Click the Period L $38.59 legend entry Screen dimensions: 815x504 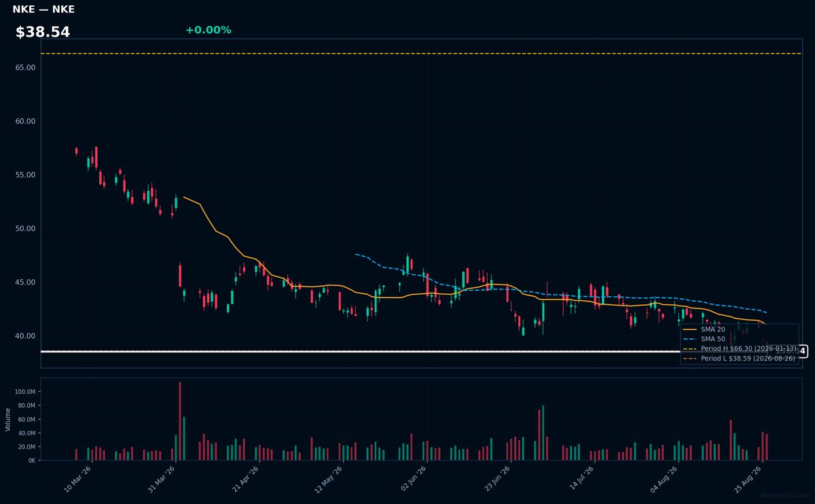coord(739,359)
